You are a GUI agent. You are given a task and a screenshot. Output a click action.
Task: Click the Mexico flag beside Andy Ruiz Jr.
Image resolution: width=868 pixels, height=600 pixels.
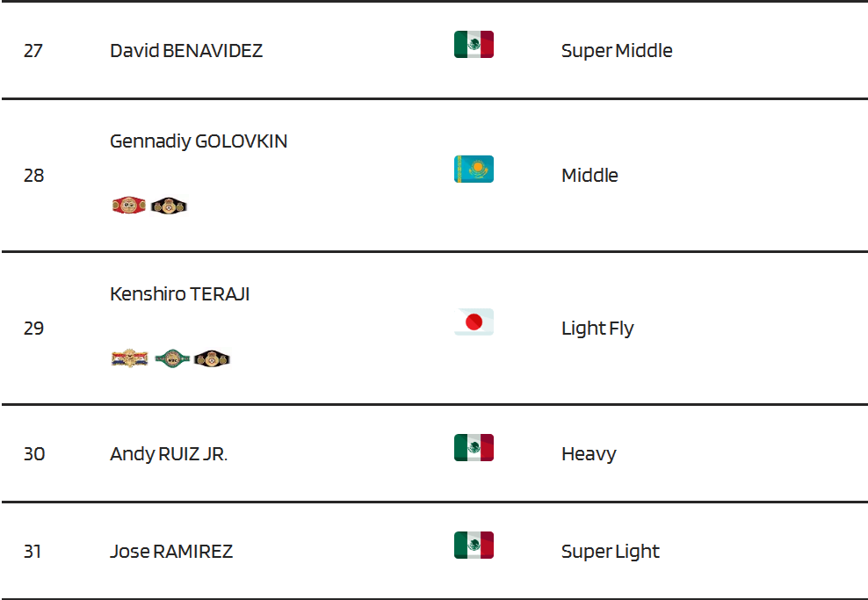click(474, 447)
